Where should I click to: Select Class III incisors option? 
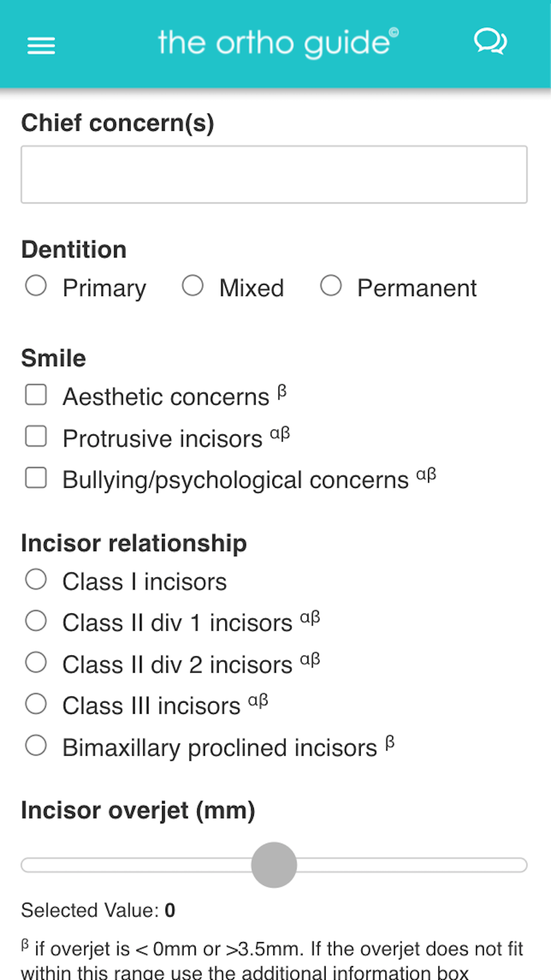pyautogui.click(x=36, y=704)
